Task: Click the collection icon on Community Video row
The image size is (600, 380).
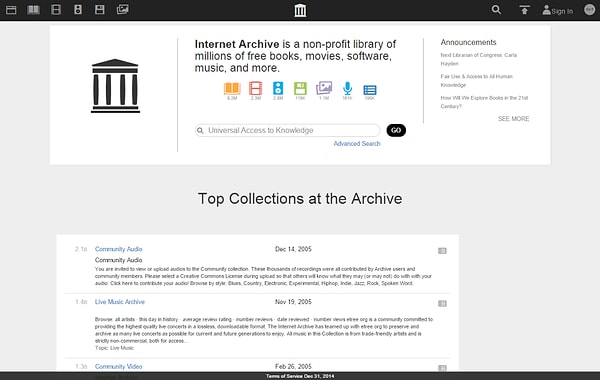Action: [442, 368]
